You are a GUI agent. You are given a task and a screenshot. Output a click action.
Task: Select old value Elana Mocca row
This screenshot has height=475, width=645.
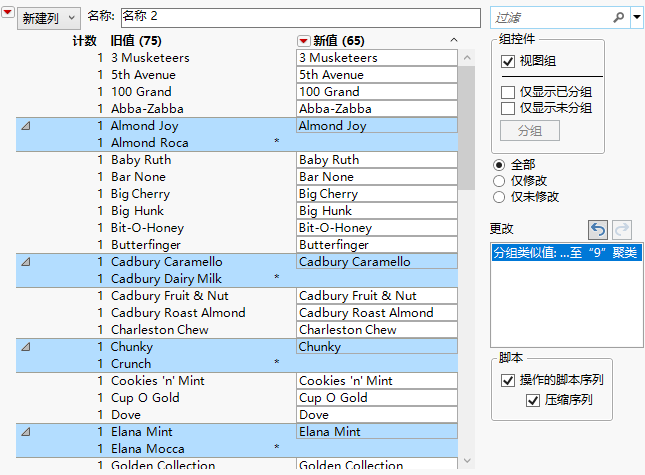click(148, 449)
